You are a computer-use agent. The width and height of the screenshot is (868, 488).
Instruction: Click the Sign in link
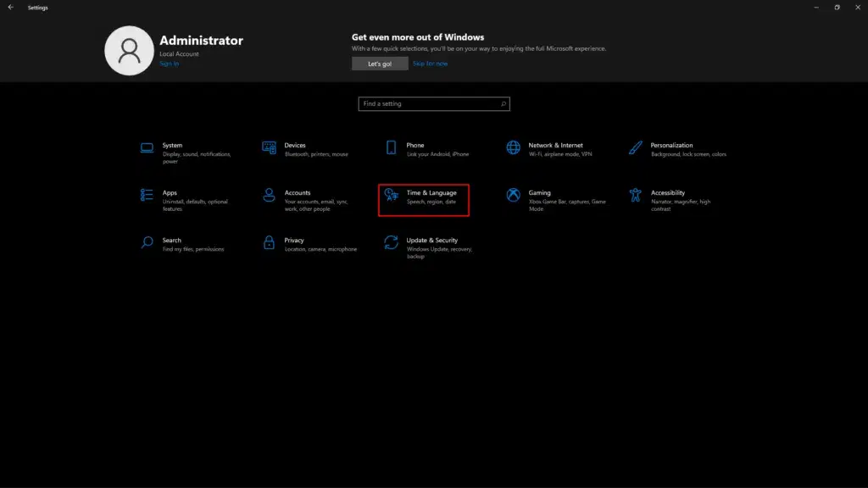[169, 64]
